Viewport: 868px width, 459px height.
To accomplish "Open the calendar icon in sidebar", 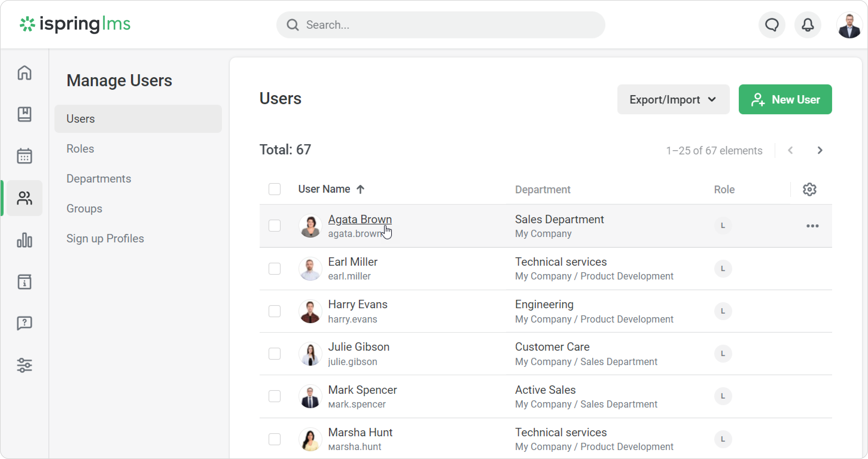I will 24,156.
